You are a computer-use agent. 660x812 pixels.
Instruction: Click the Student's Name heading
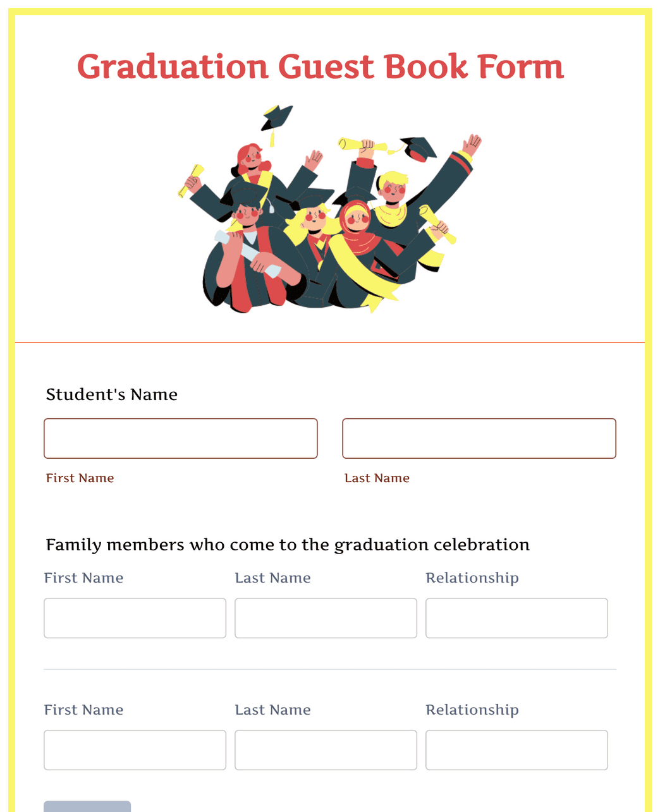111,394
